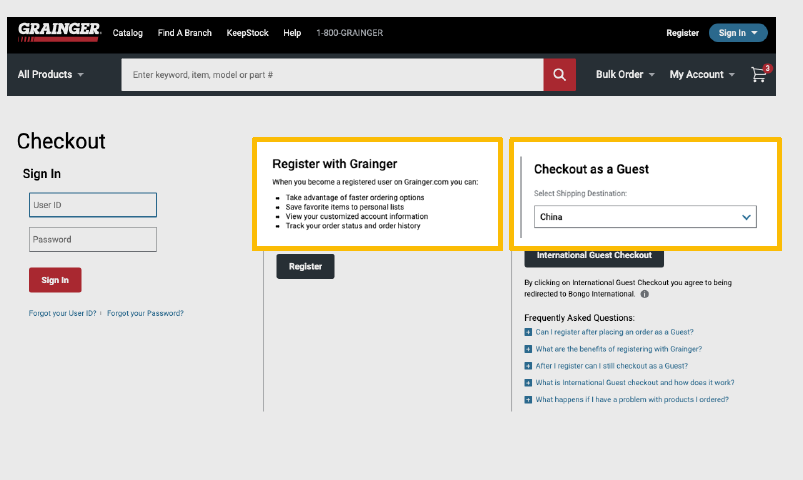Open the Catalog menu item
This screenshot has height=480, width=803.
128,33
